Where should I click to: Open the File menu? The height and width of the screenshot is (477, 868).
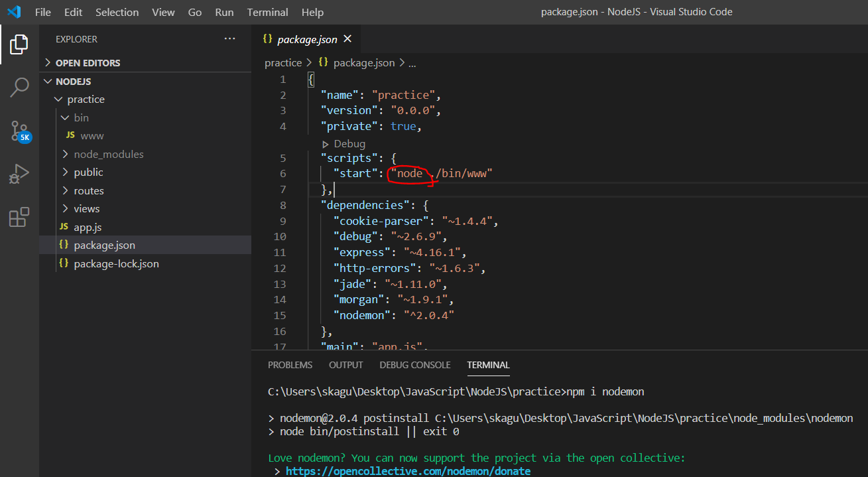42,12
